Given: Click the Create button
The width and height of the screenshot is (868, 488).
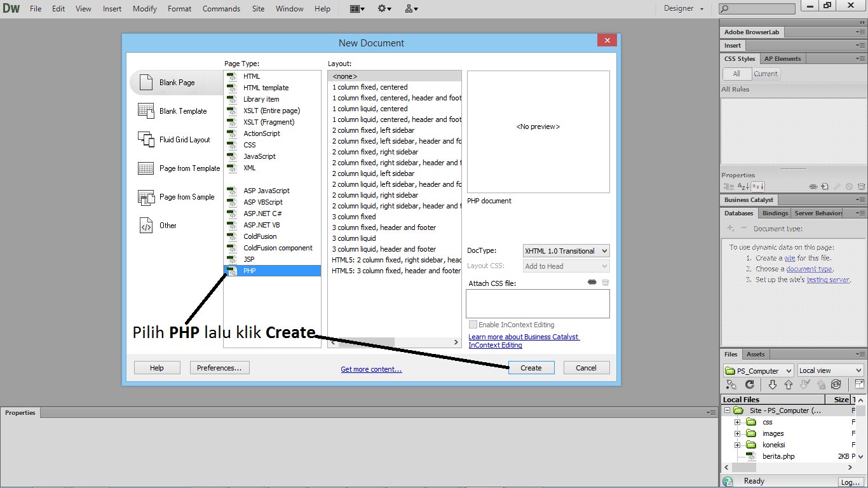Looking at the screenshot, I should pos(531,368).
